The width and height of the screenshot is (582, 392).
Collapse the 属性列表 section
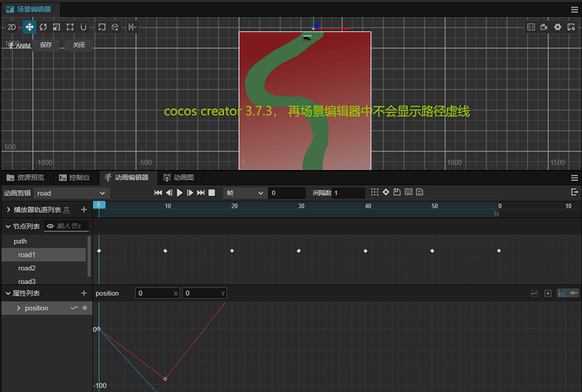[x=8, y=293]
